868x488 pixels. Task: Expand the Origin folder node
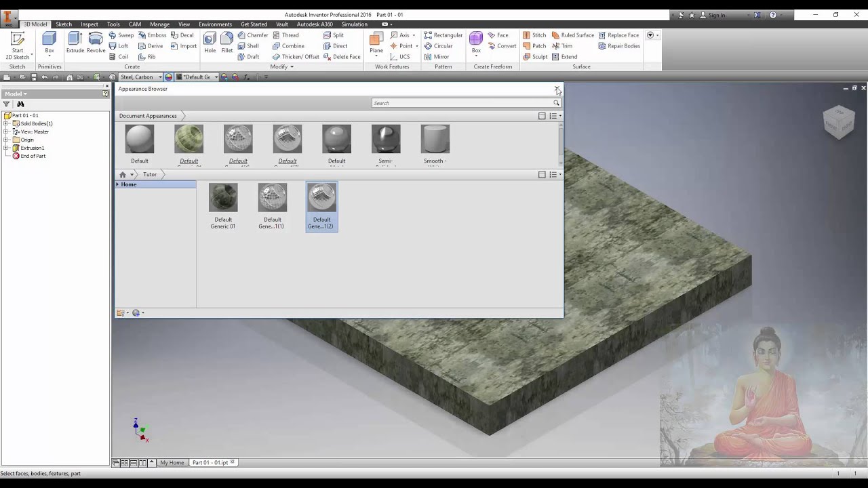6,140
